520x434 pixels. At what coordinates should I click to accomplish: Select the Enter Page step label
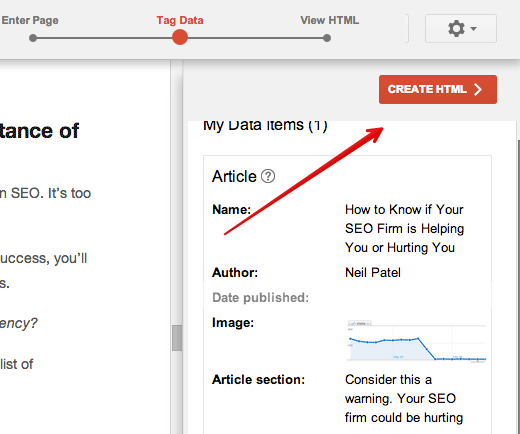30,20
